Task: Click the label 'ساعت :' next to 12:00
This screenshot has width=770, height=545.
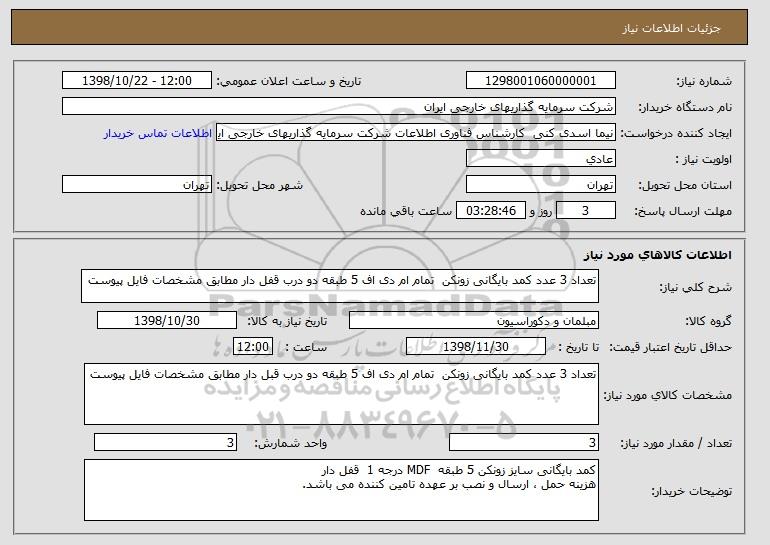Action: pyautogui.click(x=305, y=347)
